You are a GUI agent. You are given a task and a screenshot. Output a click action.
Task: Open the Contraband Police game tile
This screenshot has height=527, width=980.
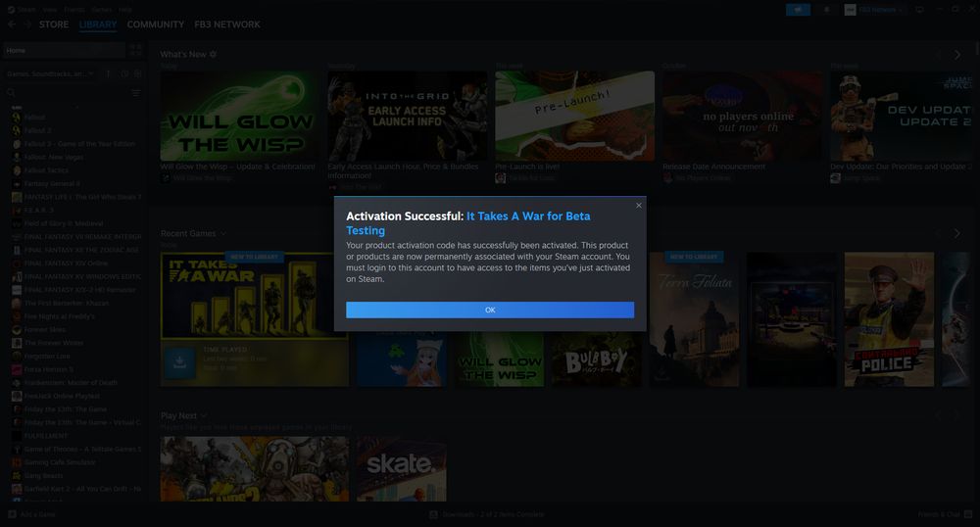coord(889,319)
